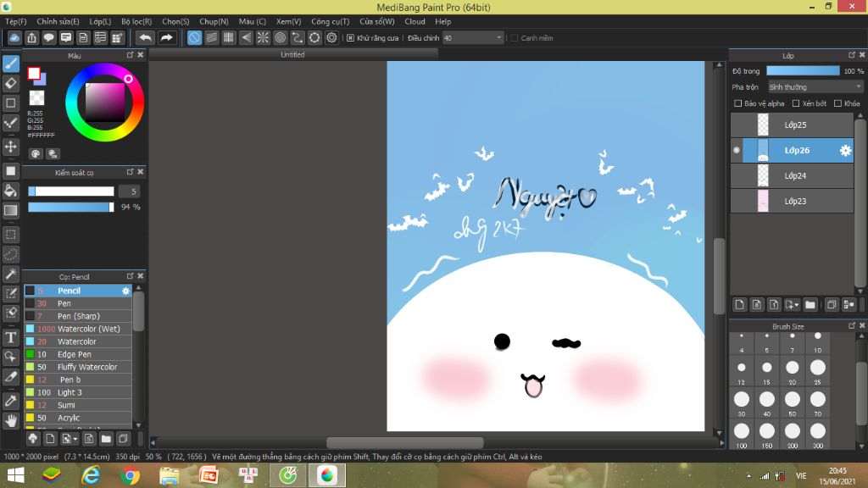
Task: Select the Watercolor (Wet) brush
Action: click(x=88, y=329)
